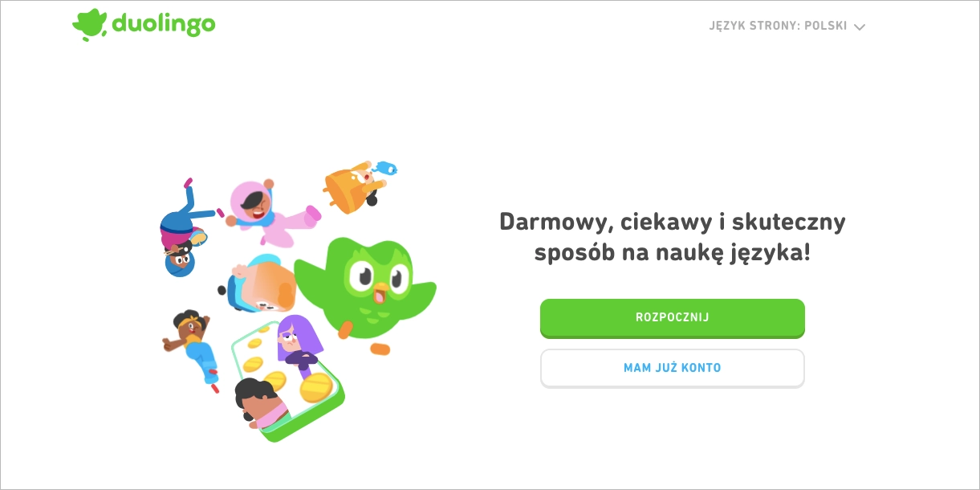Click Duo owl's yellow beak

[382, 288]
